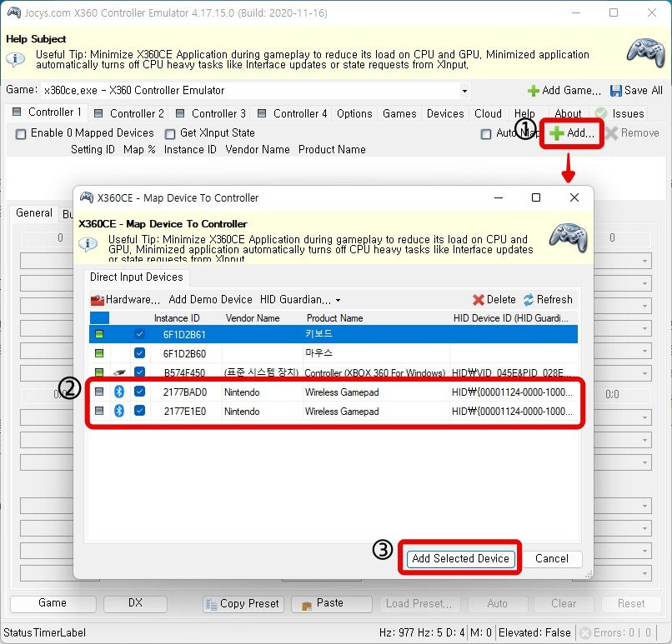Click the green plus Add device icon
Image resolution: width=672 pixels, height=644 pixels.
[557, 133]
